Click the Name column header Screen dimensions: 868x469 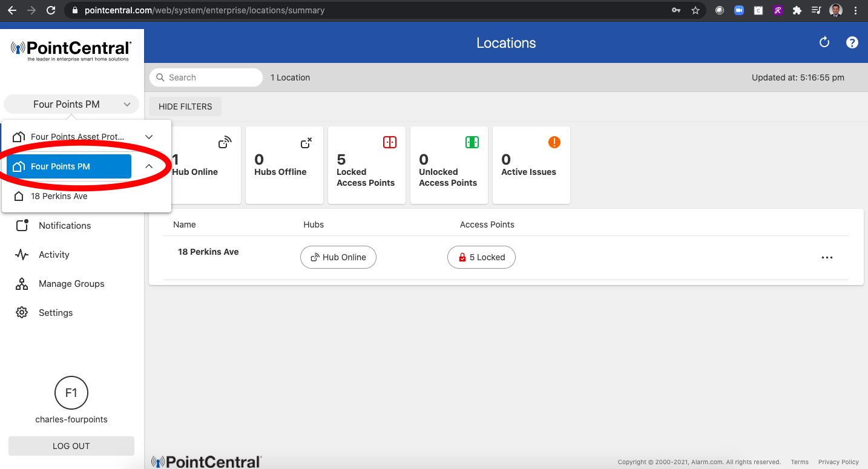(x=185, y=225)
